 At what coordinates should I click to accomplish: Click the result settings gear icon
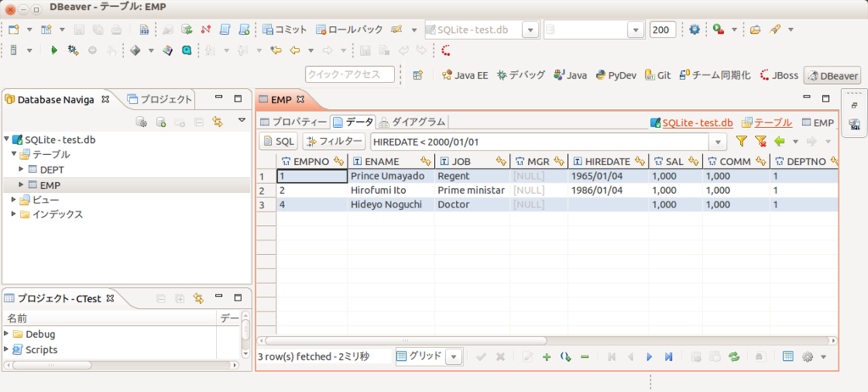click(807, 356)
